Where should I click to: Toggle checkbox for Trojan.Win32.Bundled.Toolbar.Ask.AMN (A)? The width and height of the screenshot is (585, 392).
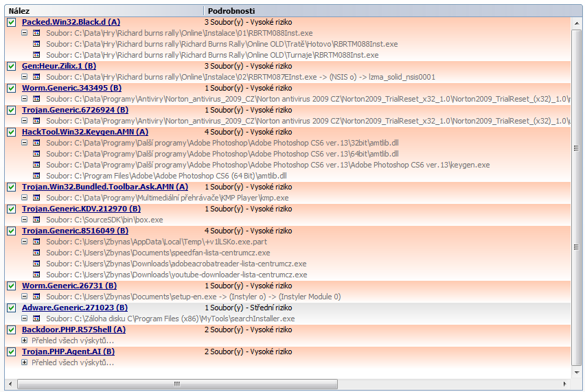[11, 187]
